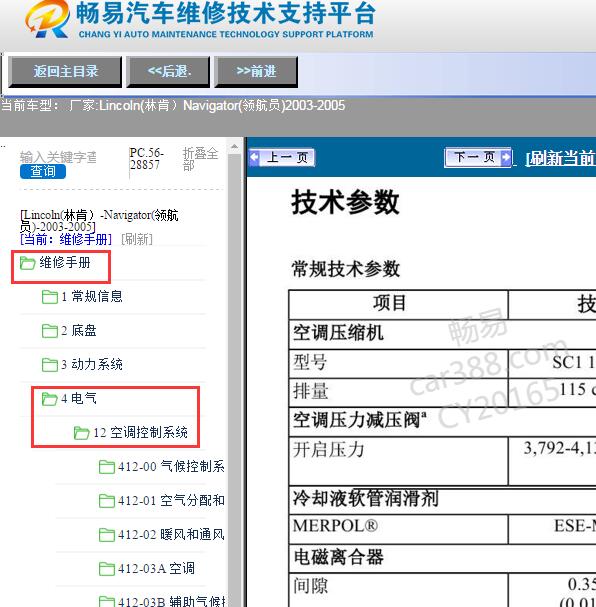Screen dimensions: 596x607
Task: Click the 维修手册 open folder icon
Action: click(27, 263)
